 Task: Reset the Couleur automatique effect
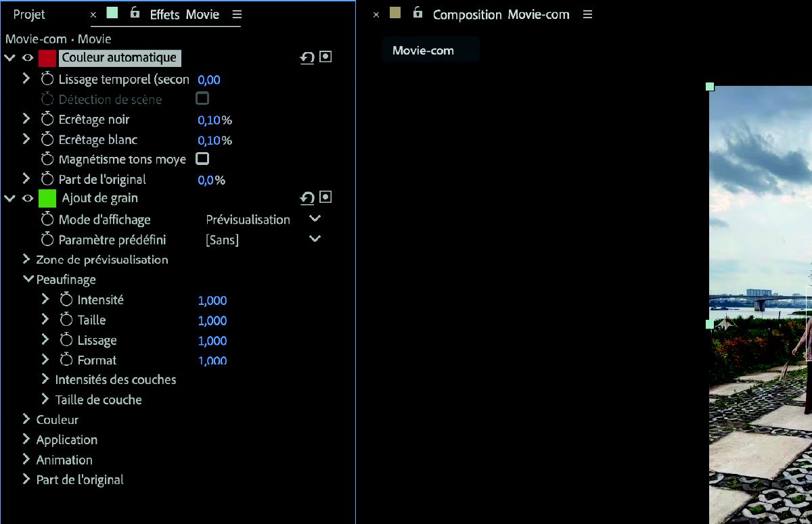(307, 58)
